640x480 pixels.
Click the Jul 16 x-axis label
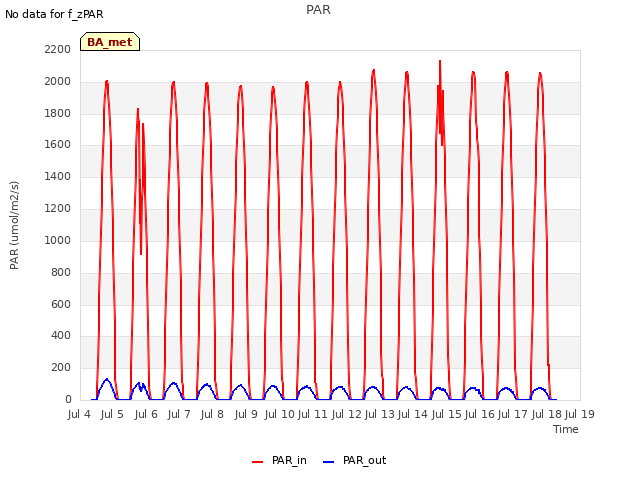coord(480,414)
